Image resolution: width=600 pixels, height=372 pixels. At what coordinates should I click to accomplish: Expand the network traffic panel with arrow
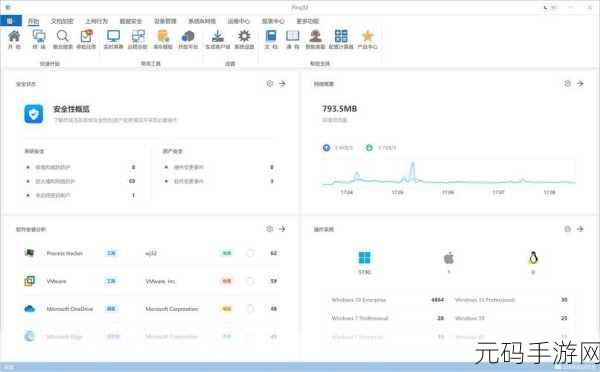click(x=580, y=83)
